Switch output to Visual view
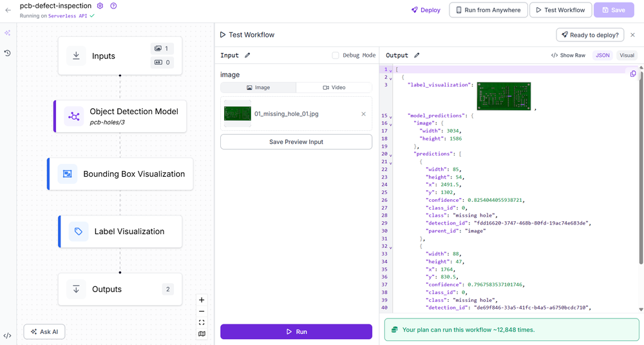 627,55
